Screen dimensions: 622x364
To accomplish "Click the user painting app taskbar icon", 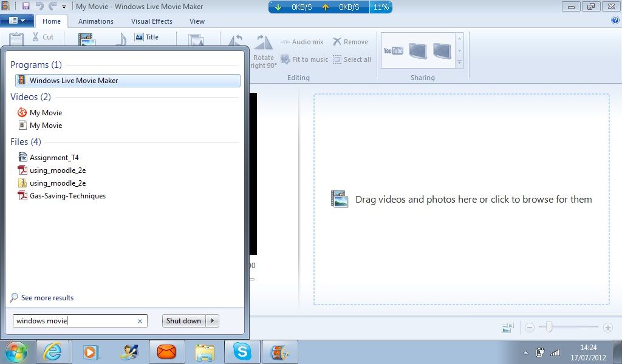I will click(x=129, y=352).
